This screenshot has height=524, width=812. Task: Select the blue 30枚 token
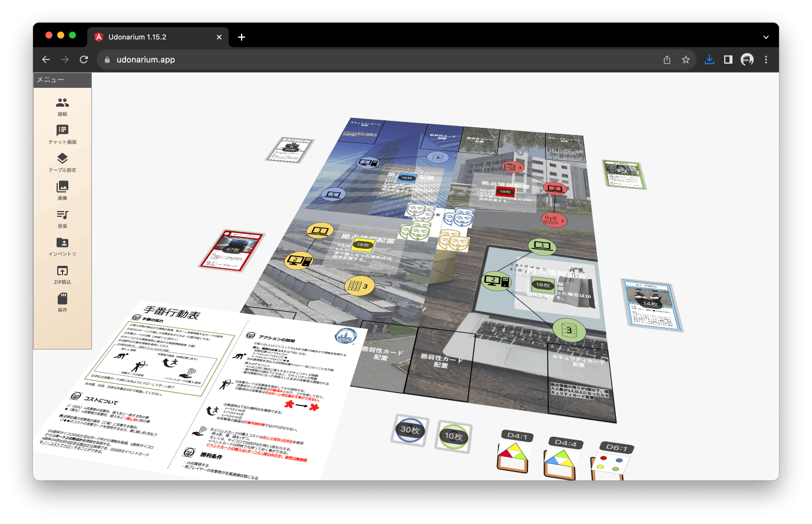coord(410,430)
